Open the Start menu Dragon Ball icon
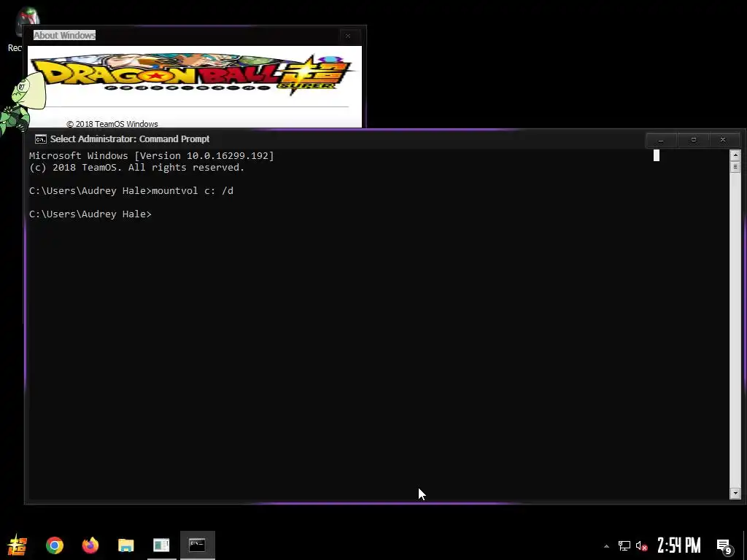This screenshot has width=747, height=560. click(x=18, y=545)
